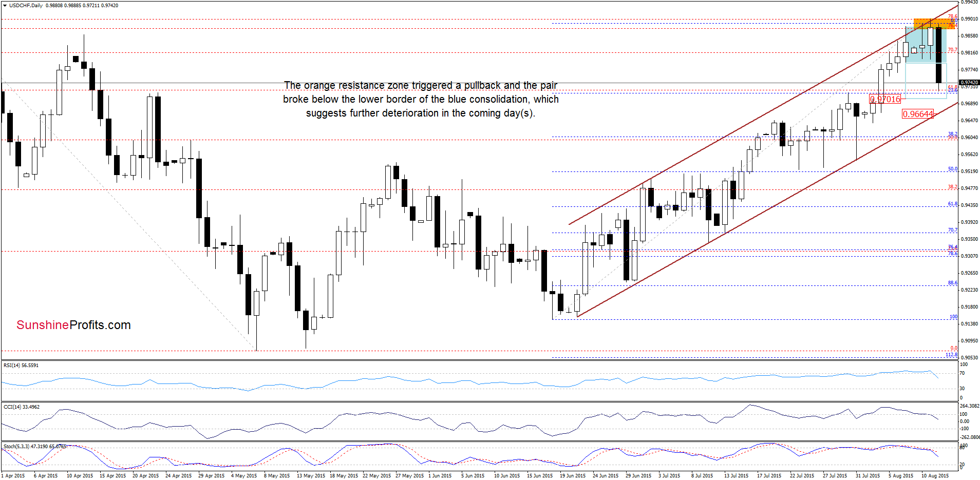Image resolution: width=980 pixels, height=480 pixels.
Task: Click the 0.98160 price axis label
Action: click(x=969, y=53)
